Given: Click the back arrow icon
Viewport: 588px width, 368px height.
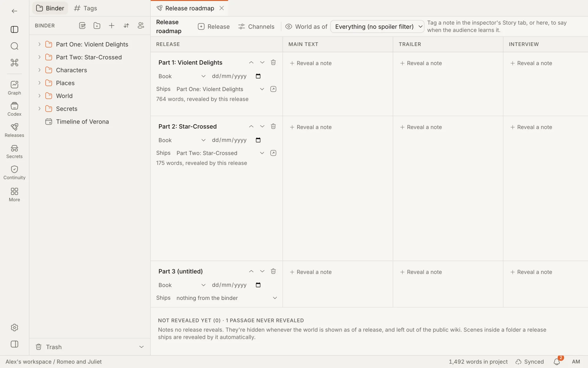Looking at the screenshot, I should pyautogui.click(x=14, y=11).
